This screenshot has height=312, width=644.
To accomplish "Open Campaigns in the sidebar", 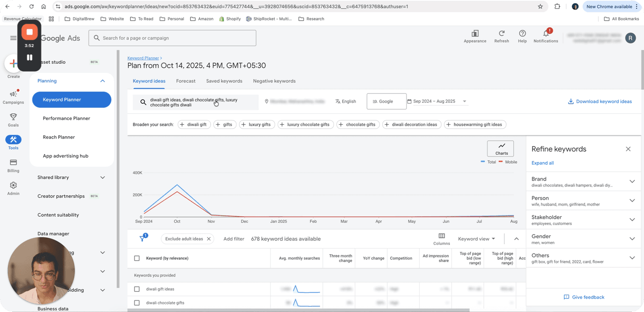I will pyautogui.click(x=13, y=97).
